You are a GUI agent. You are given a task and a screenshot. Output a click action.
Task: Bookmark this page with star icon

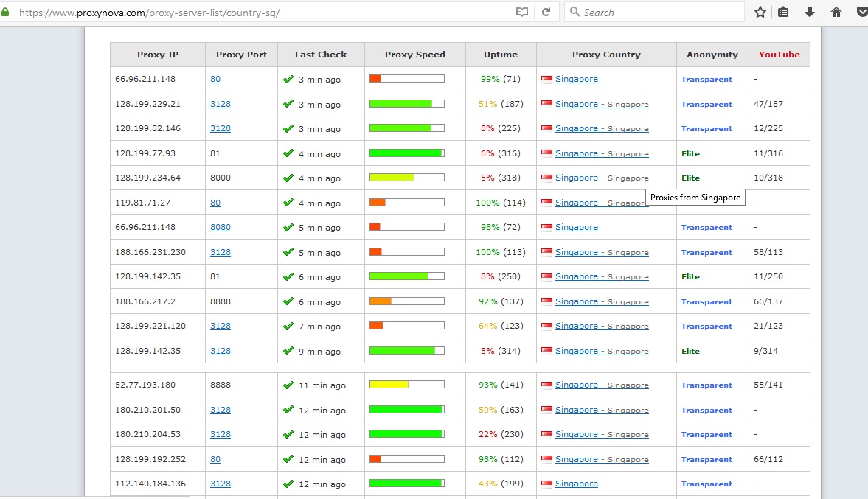[x=760, y=13]
